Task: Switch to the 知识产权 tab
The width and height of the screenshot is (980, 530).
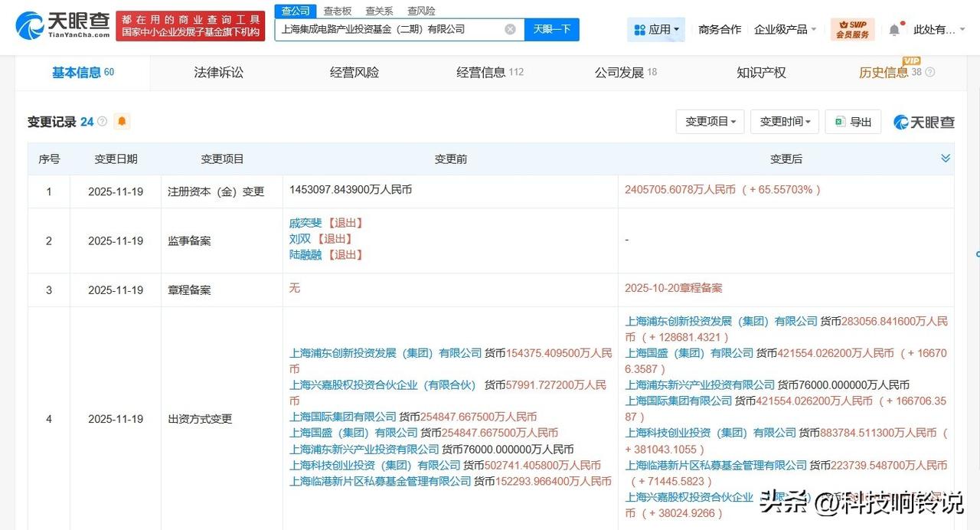Action: 761,73
